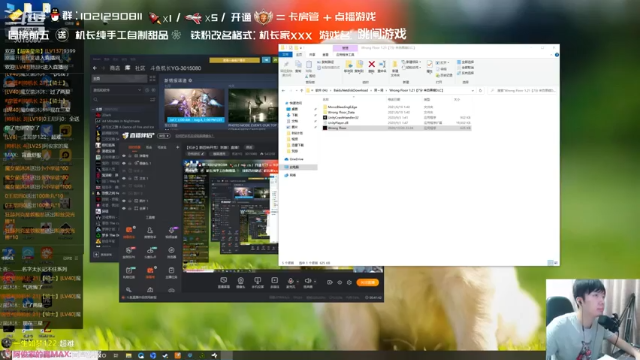The width and height of the screenshot is (640, 360).
Task: Open the blue File tab in Explorer
Action: (286, 54)
